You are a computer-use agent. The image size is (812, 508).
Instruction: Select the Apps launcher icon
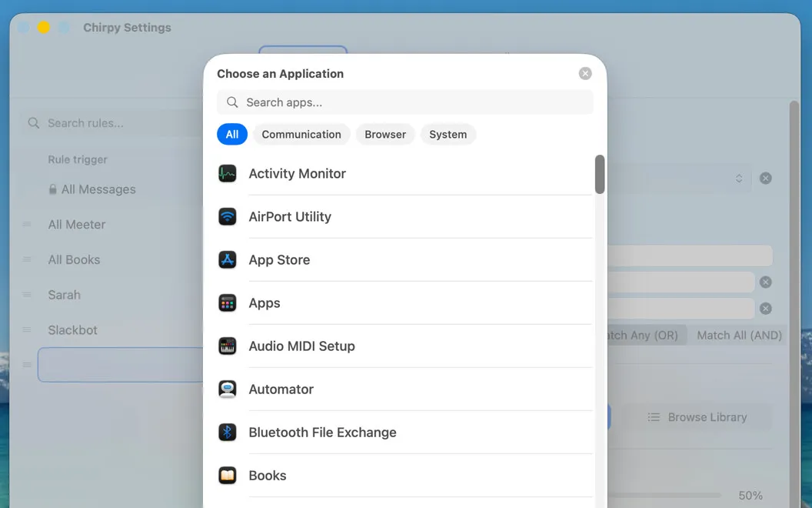tap(228, 302)
